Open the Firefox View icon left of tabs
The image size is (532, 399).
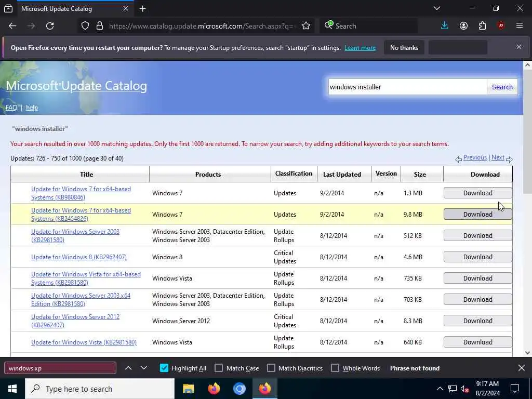click(8, 9)
